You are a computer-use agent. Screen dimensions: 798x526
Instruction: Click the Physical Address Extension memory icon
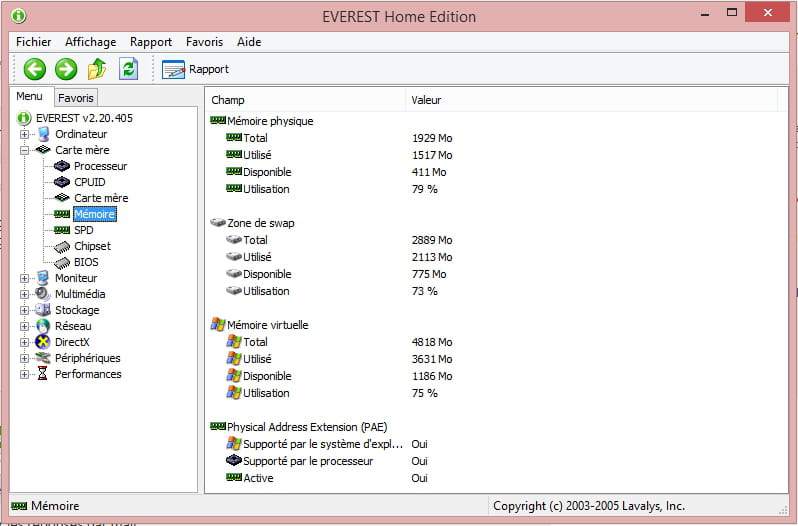[x=218, y=426]
